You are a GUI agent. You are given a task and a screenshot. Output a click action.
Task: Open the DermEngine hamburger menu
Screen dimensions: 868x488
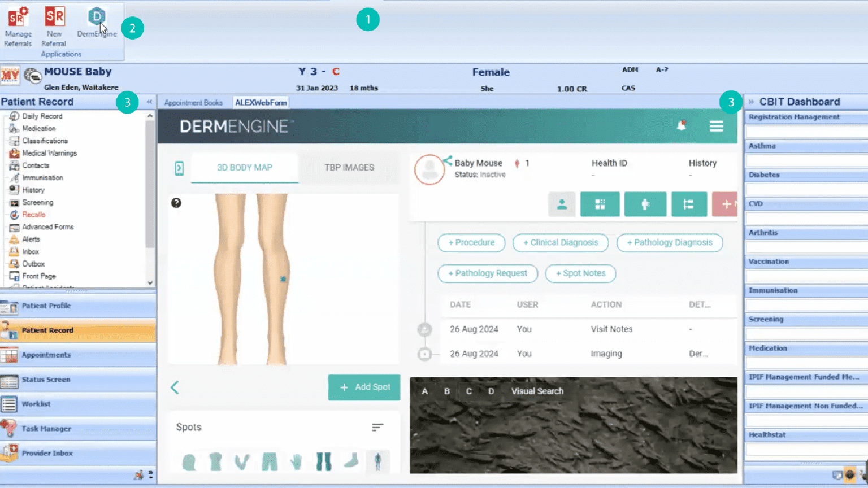(716, 127)
